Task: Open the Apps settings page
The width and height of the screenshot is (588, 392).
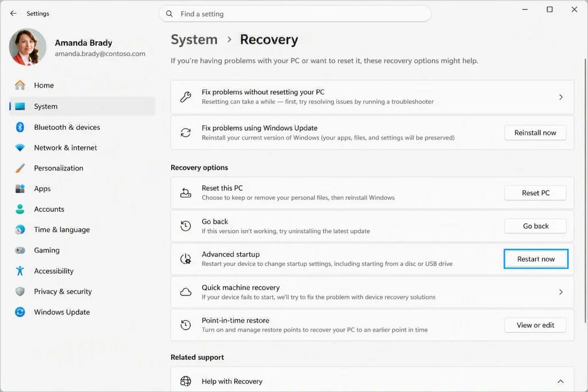Action: tap(82, 188)
